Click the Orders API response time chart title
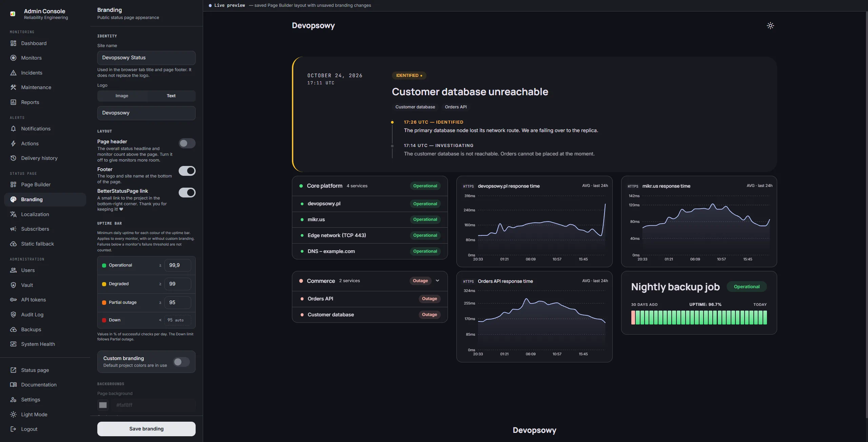The width and height of the screenshot is (868, 442). tap(505, 281)
